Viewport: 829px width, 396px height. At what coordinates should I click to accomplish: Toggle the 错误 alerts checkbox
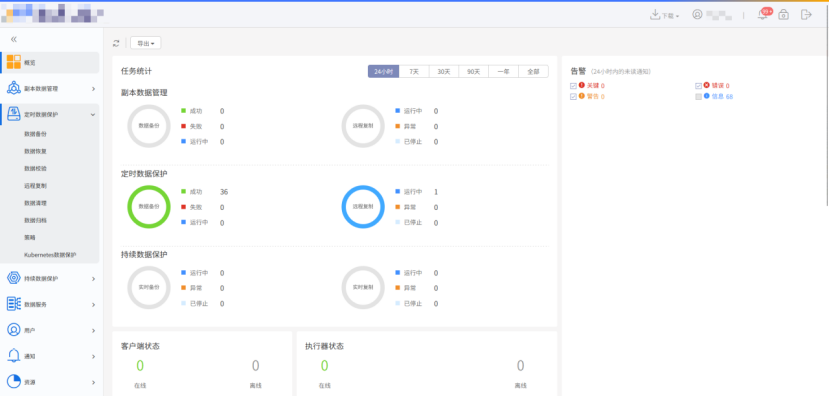(698, 86)
